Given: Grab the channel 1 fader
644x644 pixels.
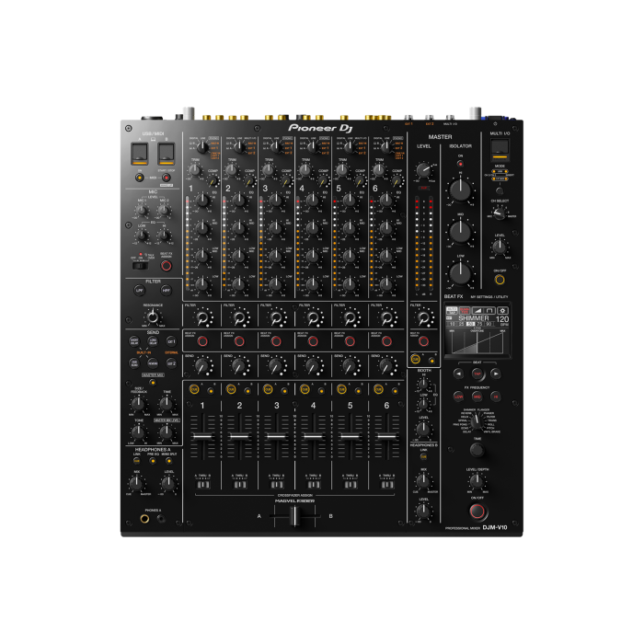Looking at the screenshot, I should coord(202,436).
